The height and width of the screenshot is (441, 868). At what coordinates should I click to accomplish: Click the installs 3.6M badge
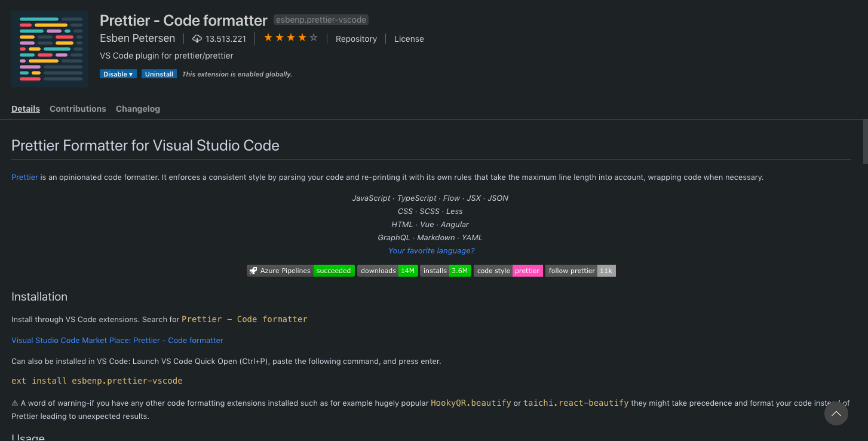point(446,271)
